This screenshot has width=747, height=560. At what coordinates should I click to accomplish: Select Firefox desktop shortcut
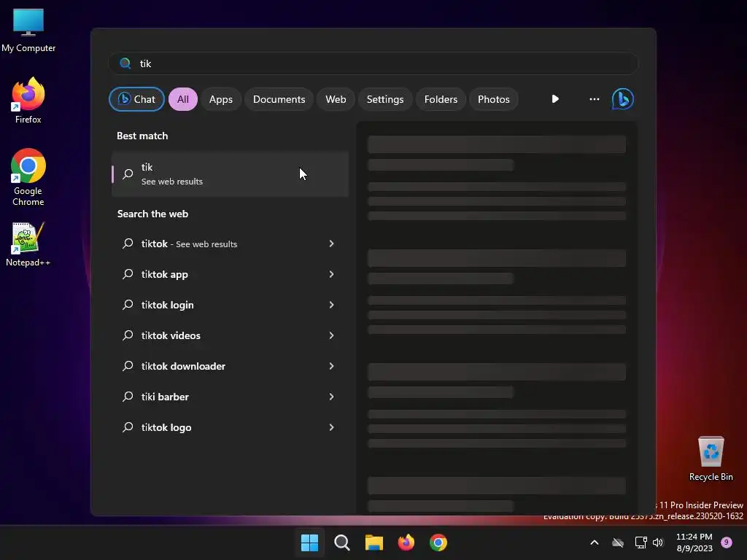tap(28, 101)
